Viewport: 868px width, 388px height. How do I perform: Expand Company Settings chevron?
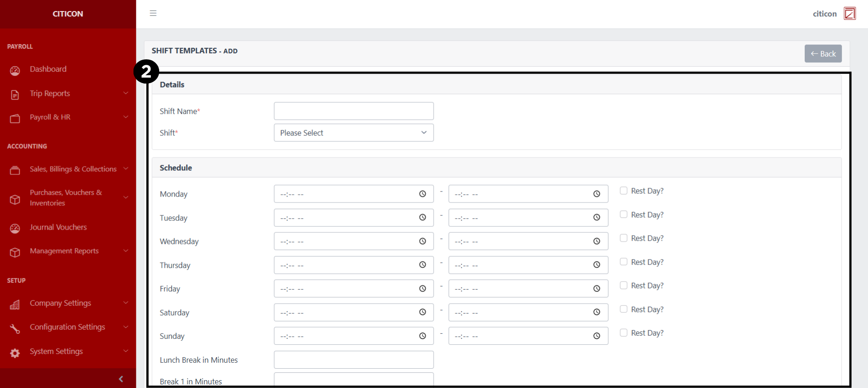pos(126,303)
